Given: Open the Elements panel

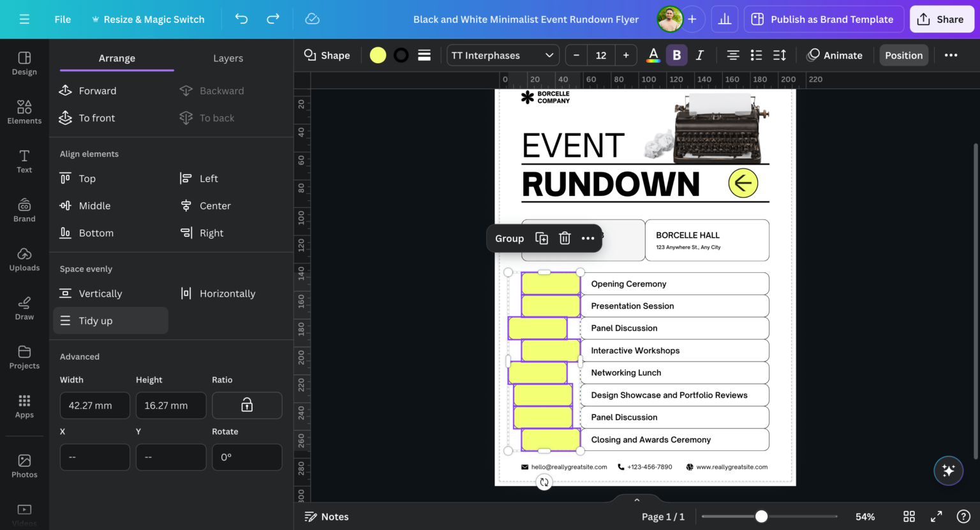Looking at the screenshot, I should (24, 112).
